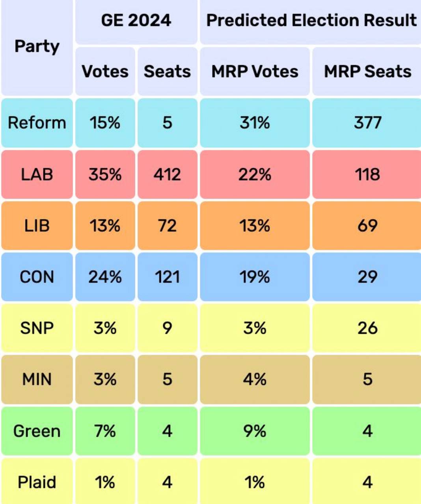Select the GE 2024 header cell
421x504 pixels.
(x=136, y=20)
